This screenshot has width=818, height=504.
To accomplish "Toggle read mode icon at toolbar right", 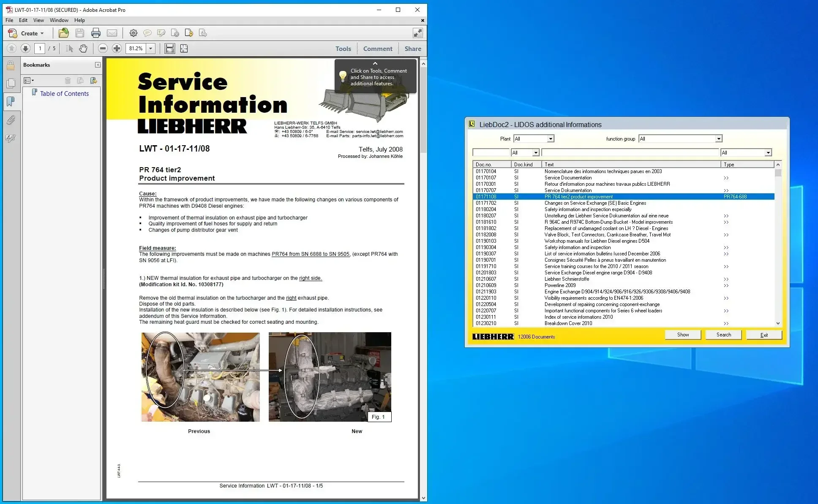I will (x=417, y=33).
